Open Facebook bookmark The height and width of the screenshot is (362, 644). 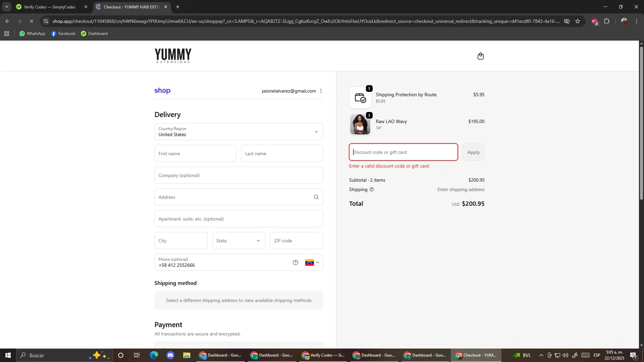[x=63, y=33]
